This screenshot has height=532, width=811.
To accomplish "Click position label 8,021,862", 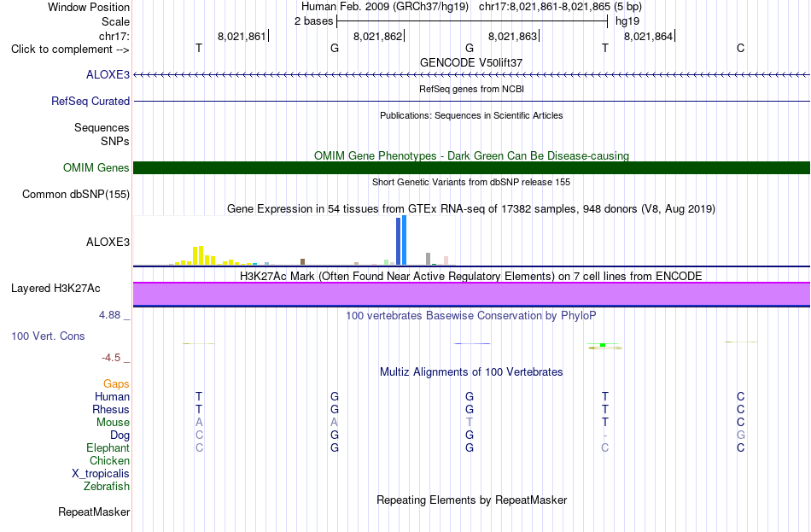I will click(x=377, y=36).
